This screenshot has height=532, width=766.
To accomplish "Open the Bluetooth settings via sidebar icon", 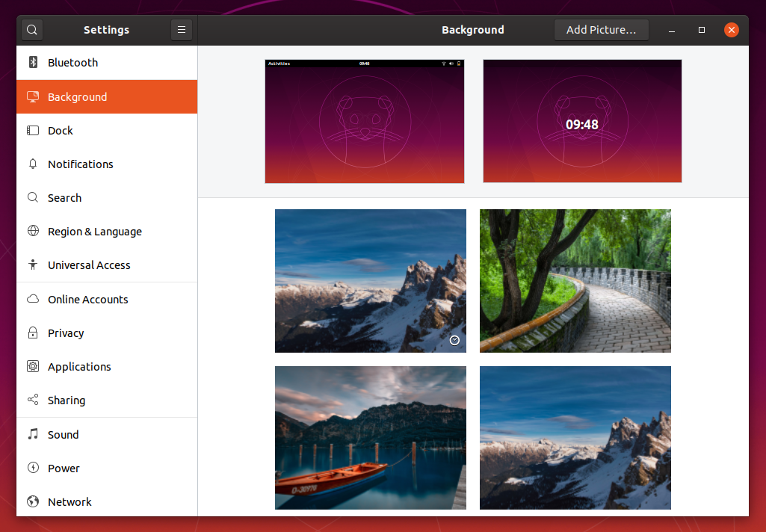I will 33,63.
